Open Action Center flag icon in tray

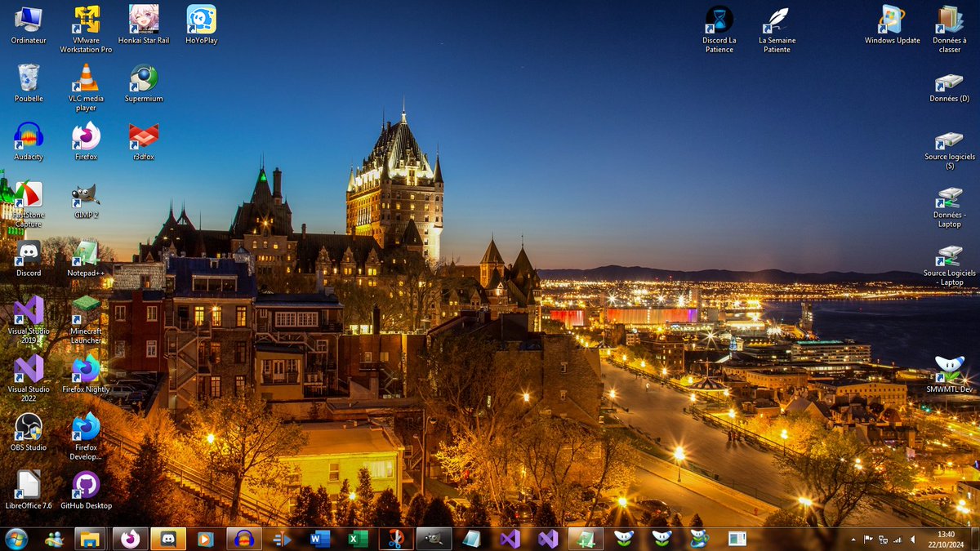[868, 539]
